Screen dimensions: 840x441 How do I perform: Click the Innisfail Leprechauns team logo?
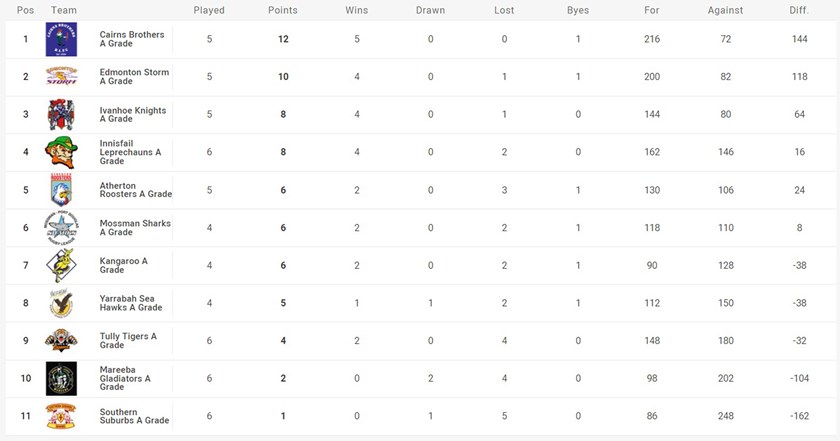click(61, 153)
